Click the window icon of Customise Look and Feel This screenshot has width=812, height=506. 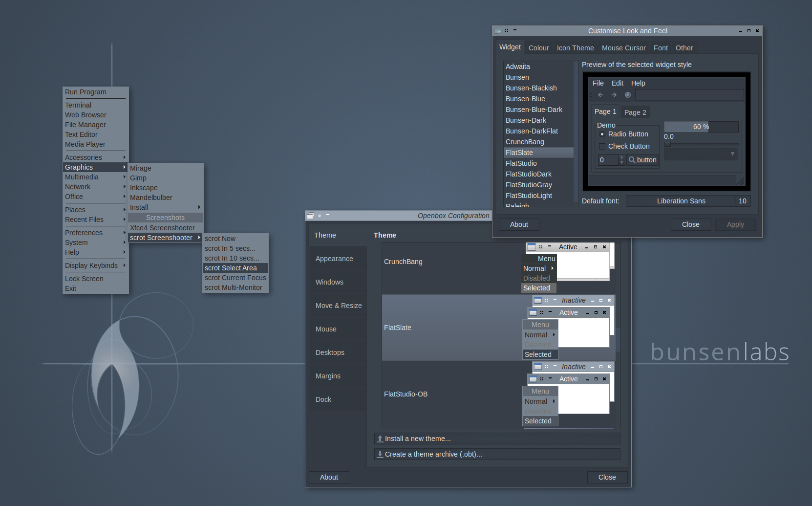click(498, 30)
